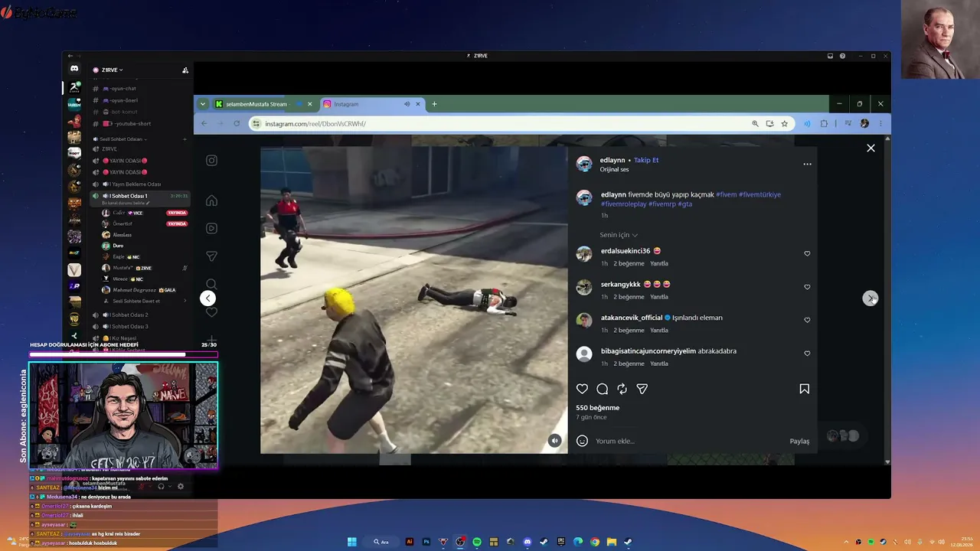Go to the previous reel with the left arrow

tap(207, 298)
